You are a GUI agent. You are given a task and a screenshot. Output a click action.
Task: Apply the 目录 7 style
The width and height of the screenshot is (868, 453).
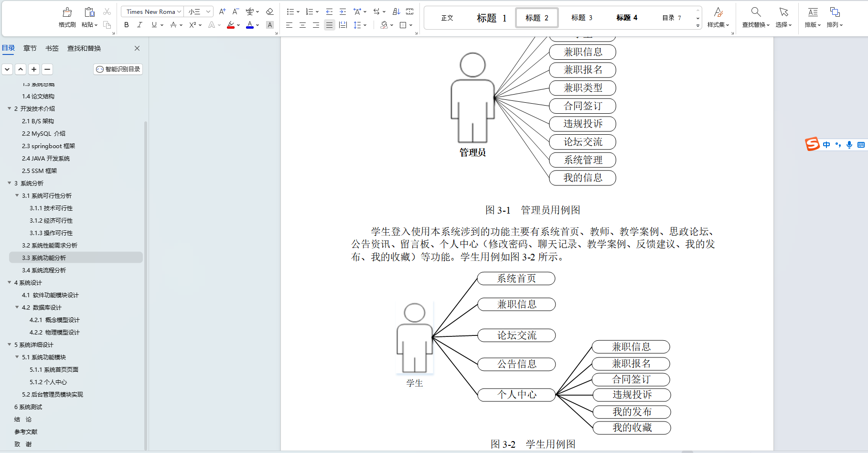tap(672, 18)
